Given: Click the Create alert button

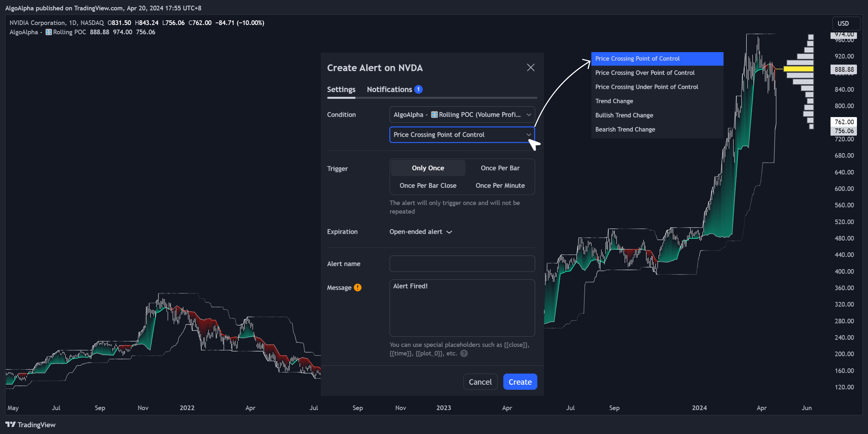Looking at the screenshot, I should click(520, 382).
